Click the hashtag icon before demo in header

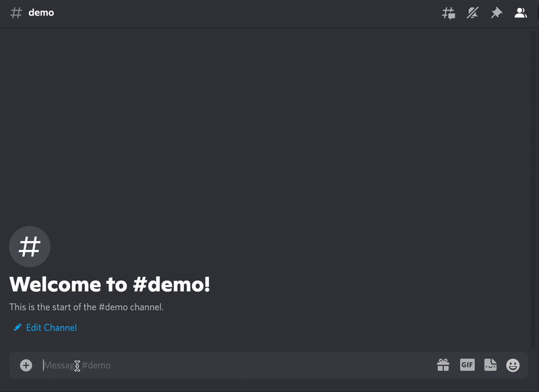click(x=15, y=12)
